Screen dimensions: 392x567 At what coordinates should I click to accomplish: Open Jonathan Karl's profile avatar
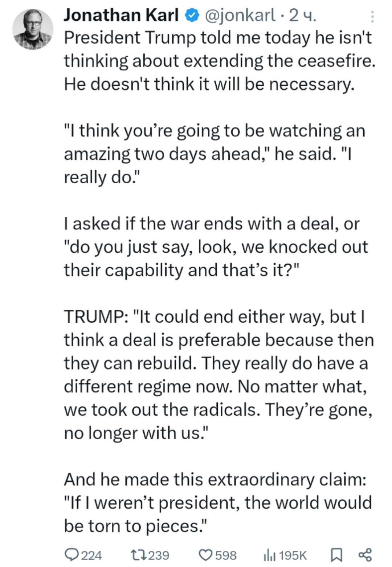[33, 29]
